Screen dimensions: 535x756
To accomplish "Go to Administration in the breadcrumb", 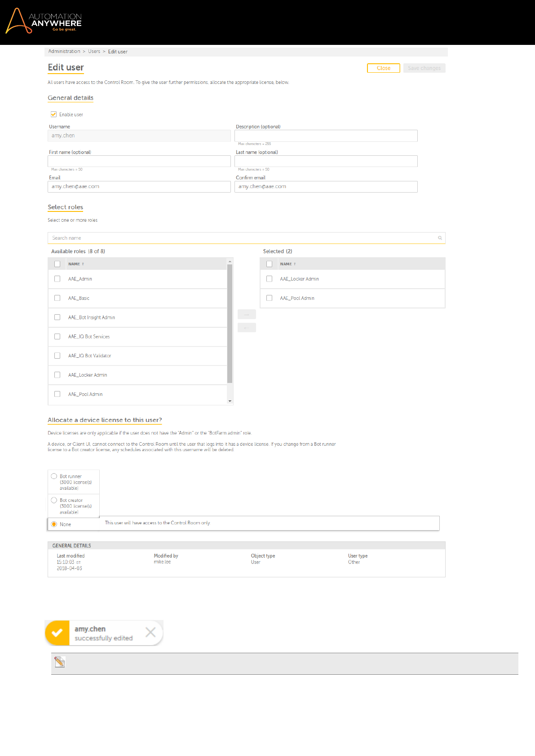I will 64,52.
